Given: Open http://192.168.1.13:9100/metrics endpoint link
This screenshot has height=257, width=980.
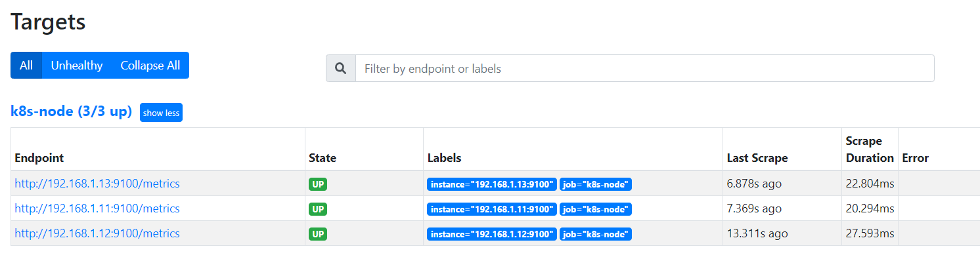Looking at the screenshot, I should [97, 184].
